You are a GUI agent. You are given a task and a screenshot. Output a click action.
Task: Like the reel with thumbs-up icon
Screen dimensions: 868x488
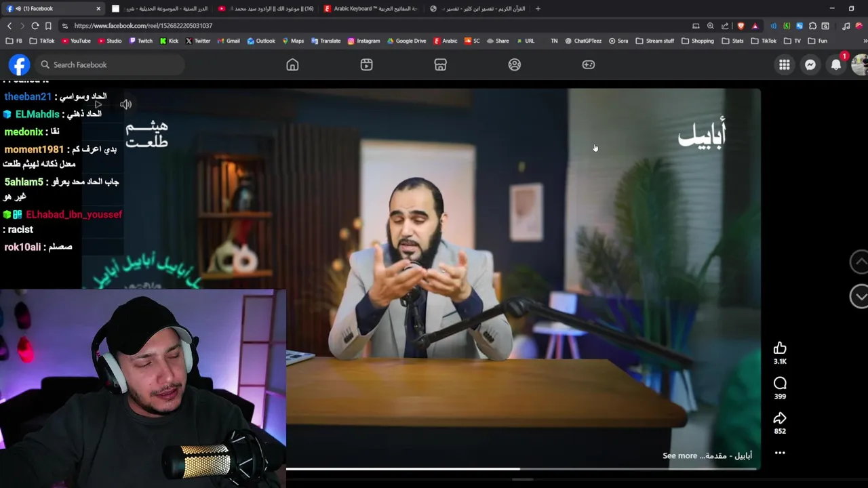point(780,348)
